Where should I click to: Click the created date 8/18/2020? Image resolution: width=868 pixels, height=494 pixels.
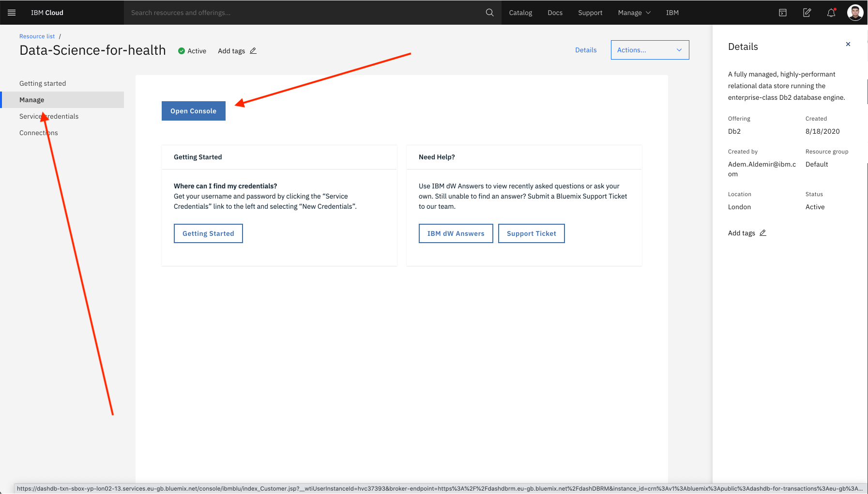pos(822,131)
